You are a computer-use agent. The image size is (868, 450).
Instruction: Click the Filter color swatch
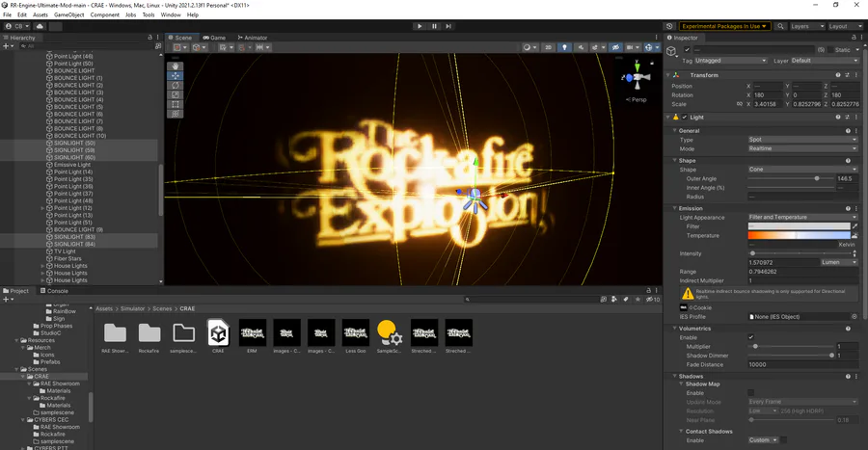pyautogui.click(x=799, y=226)
